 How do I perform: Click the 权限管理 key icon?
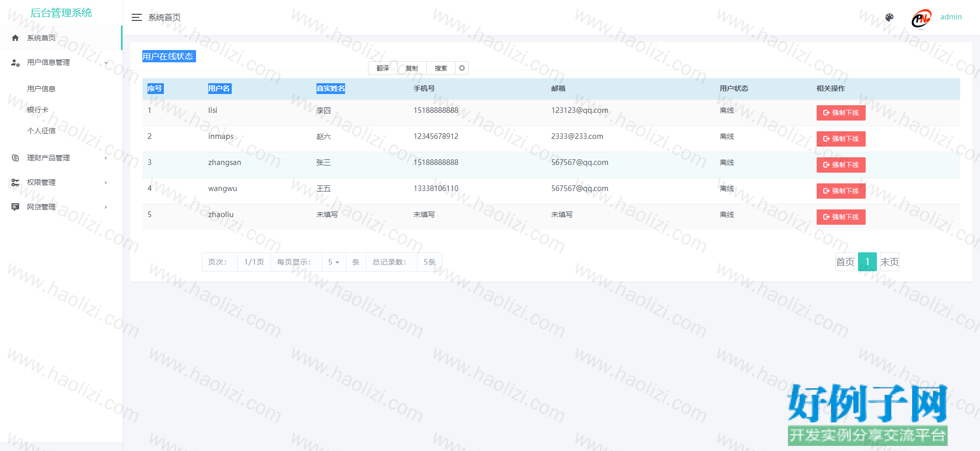coord(15,182)
